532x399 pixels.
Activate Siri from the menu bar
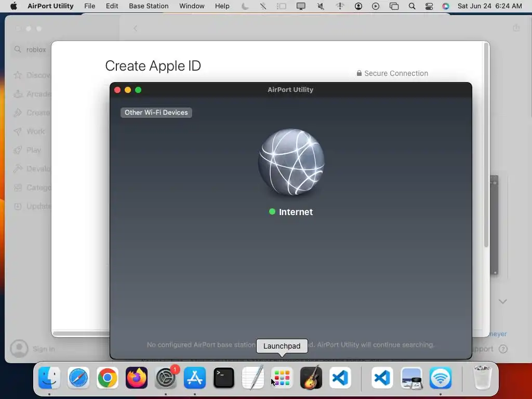coord(445,6)
